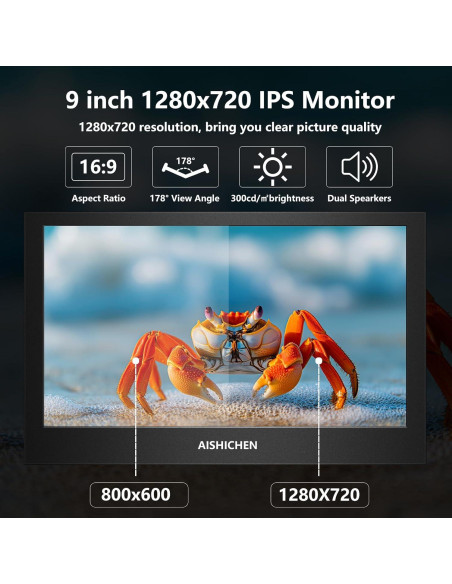
Task: Click the '1280x720 resolution, bring you clear picture quality' subtitle
Action: click(x=230, y=127)
